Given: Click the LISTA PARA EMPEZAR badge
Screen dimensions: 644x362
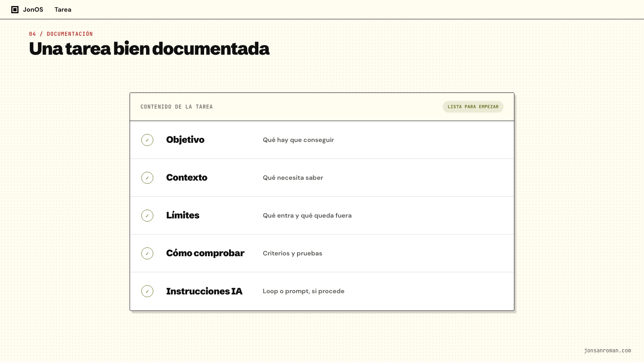Looking at the screenshot, I should coord(473,107).
